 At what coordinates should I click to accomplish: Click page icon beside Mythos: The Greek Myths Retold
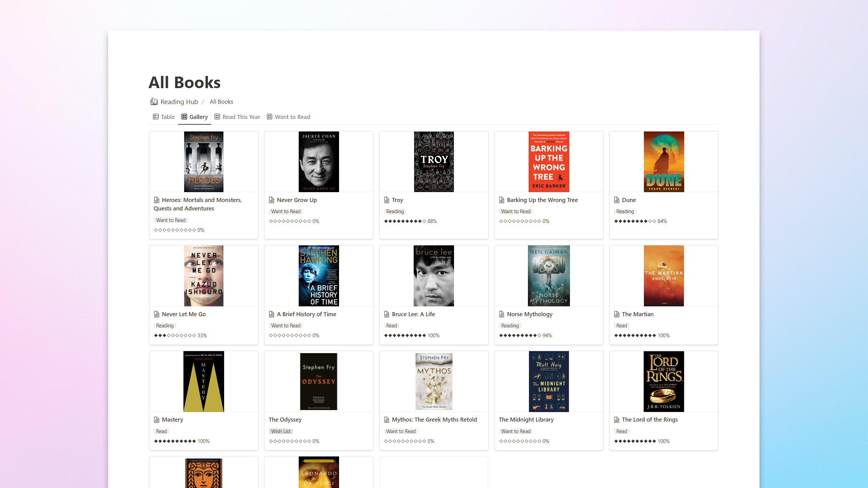click(x=387, y=420)
